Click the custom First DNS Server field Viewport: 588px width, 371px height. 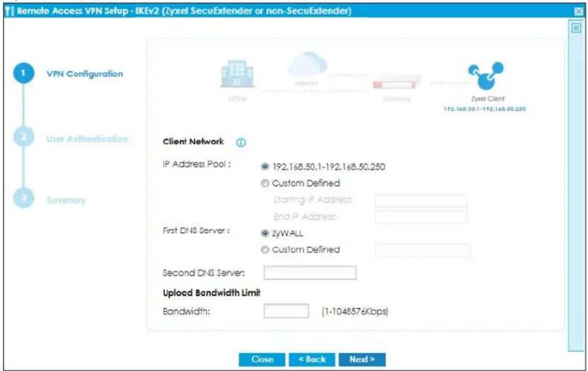(x=422, y=250)
